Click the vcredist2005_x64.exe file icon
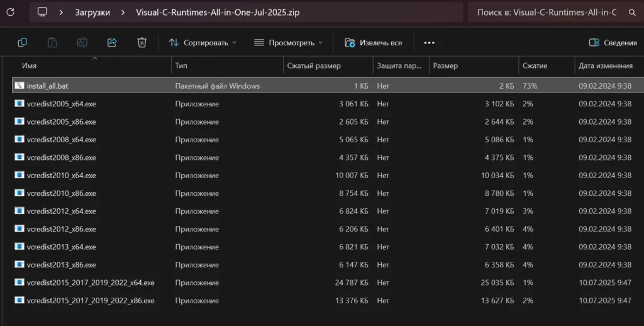 19,104
